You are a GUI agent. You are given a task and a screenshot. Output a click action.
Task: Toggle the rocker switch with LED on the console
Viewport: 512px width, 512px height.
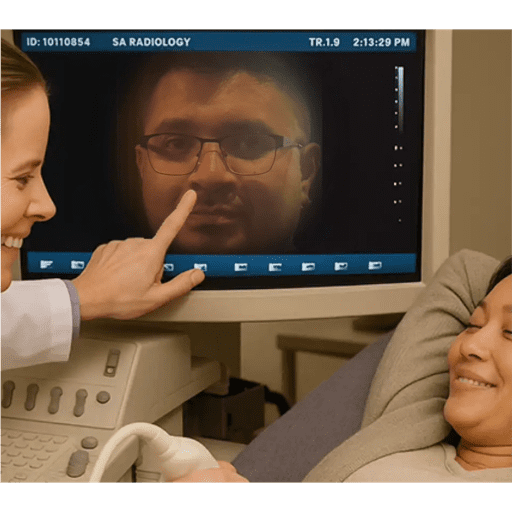tap(112, 363)
